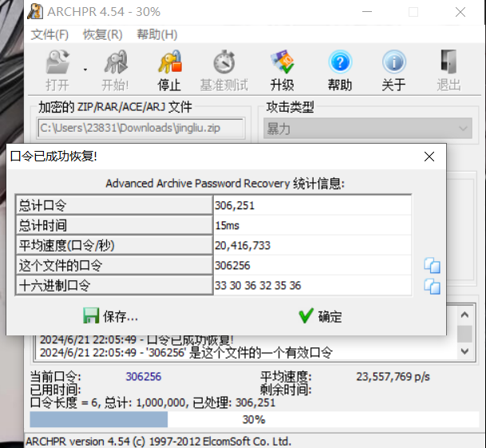Confirm with the 确定 button
Screen dimensions: 486x448
pyautogui.click(x=320, y=316)
